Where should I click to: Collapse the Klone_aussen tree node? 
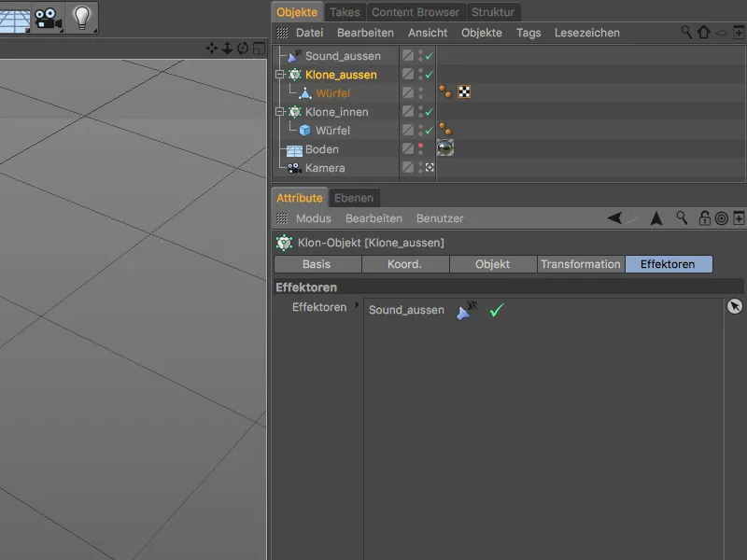[280, 75]
